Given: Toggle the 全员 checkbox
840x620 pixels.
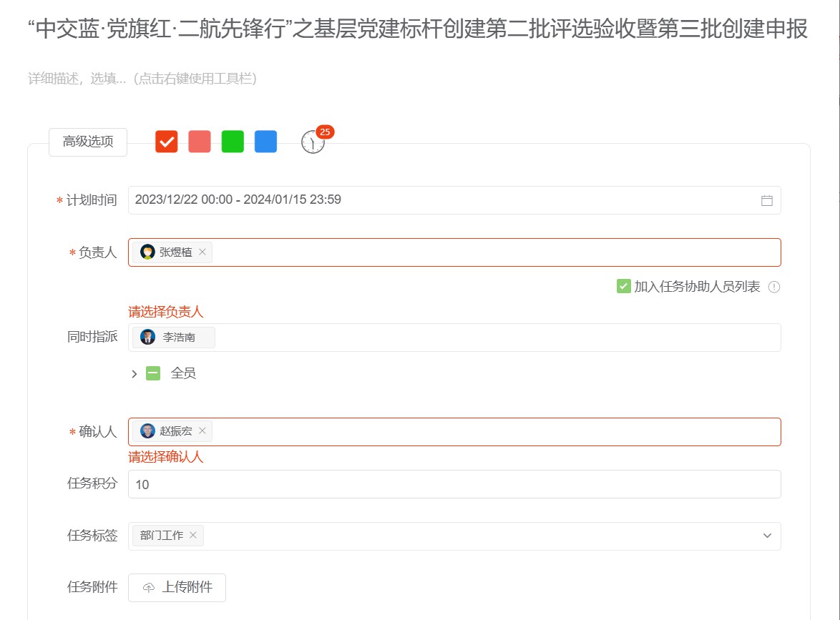Looking at the screenshot, I should [153, 373].
